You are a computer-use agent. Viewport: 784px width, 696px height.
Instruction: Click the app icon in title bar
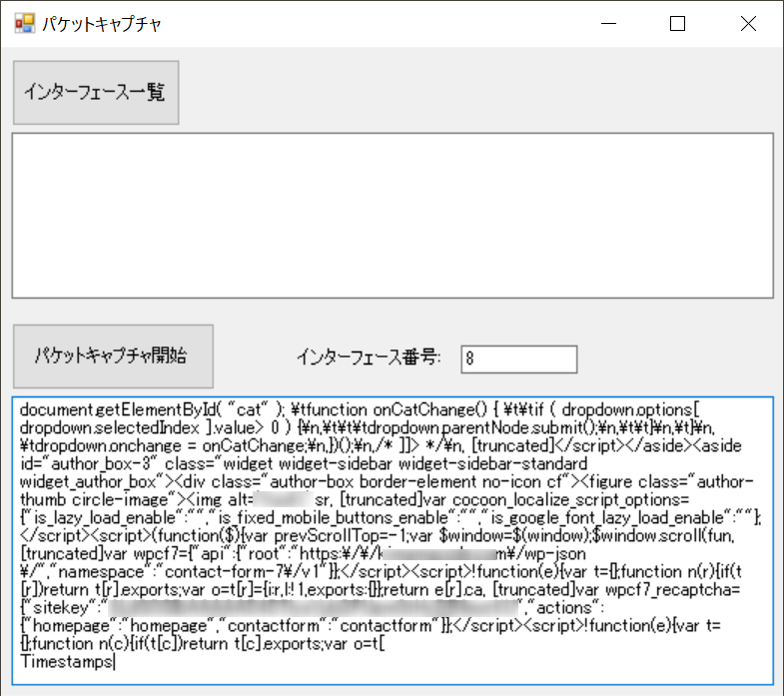coord(25,24)
